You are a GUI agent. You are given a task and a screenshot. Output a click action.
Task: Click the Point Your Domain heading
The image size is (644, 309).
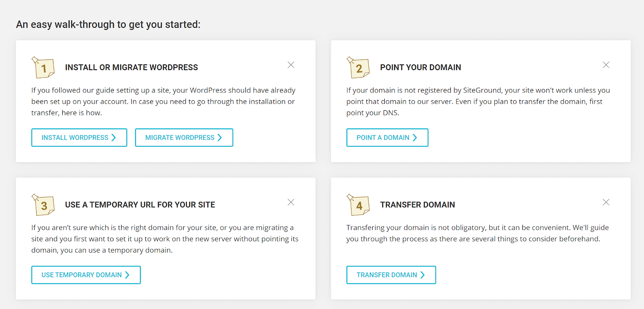(x=421, y=67)
